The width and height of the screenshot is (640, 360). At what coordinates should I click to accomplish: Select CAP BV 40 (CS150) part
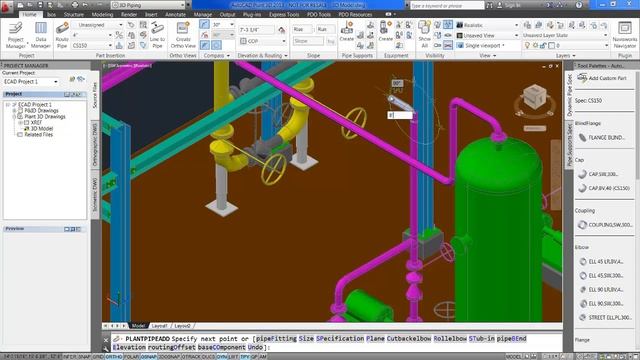tap(604, 188)
